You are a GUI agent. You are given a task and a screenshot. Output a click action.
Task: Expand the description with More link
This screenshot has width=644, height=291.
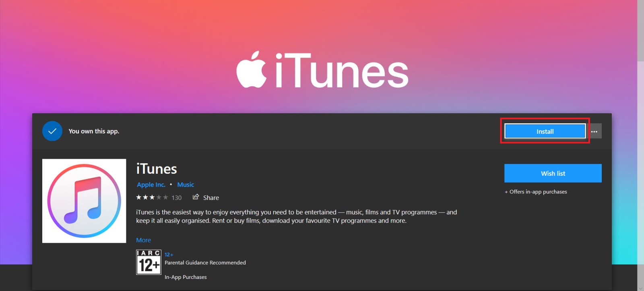click(x=144, y=240)
